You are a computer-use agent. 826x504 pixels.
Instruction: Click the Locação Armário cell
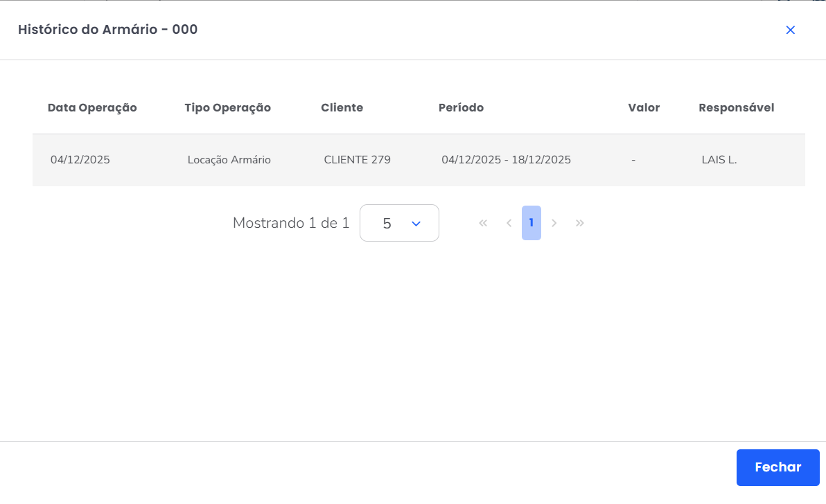[229, 160]
